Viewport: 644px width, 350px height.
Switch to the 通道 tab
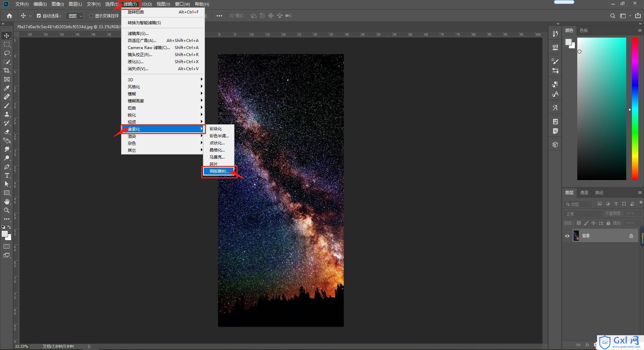[584, 192]
